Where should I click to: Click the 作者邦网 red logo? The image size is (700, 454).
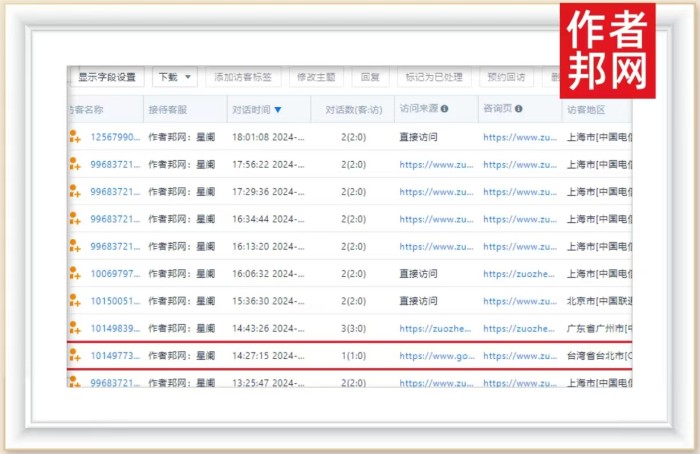click(x=607, y=49)
